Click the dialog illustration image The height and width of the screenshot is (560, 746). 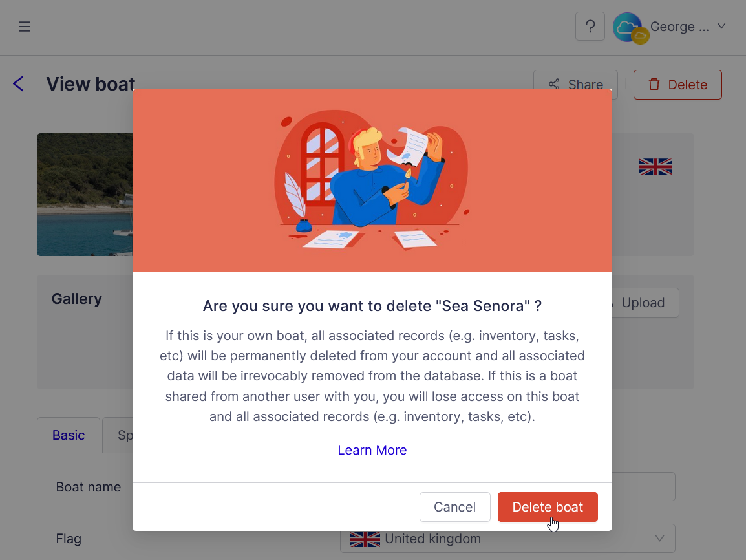pos(372,180)
